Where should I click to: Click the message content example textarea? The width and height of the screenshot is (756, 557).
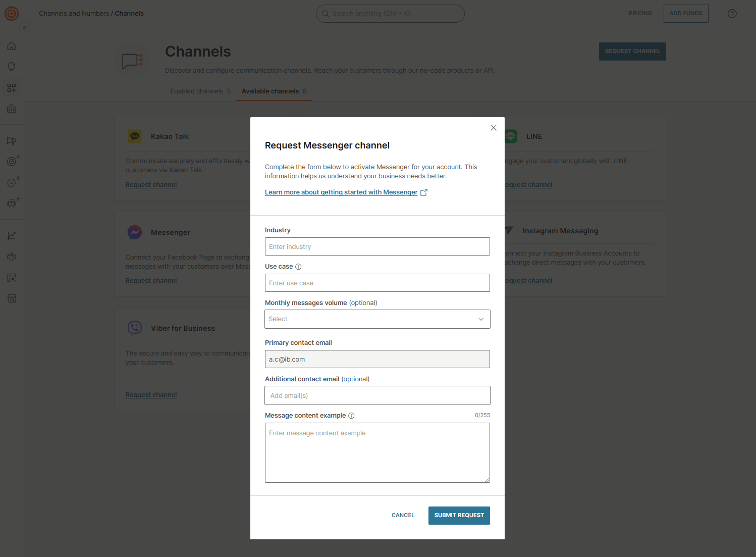tap(377, 452)
